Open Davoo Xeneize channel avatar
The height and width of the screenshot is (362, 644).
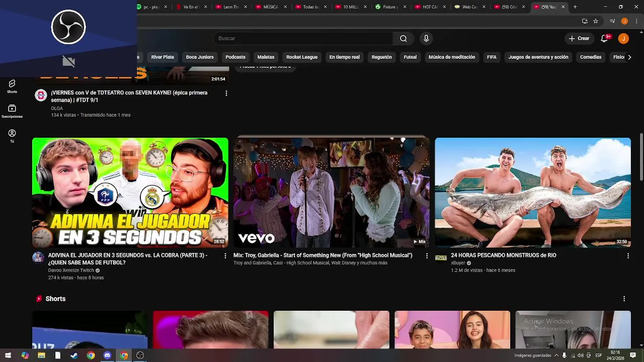[x=38, y=257]
